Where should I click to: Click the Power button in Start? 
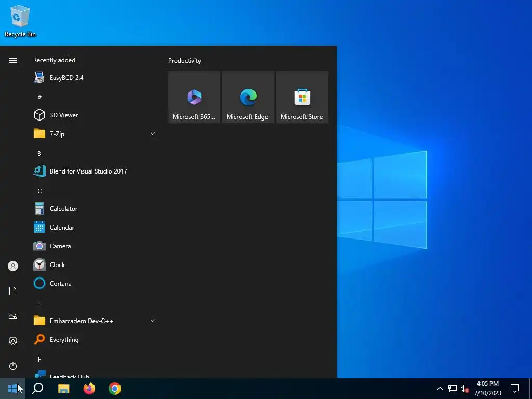(13, 366)
